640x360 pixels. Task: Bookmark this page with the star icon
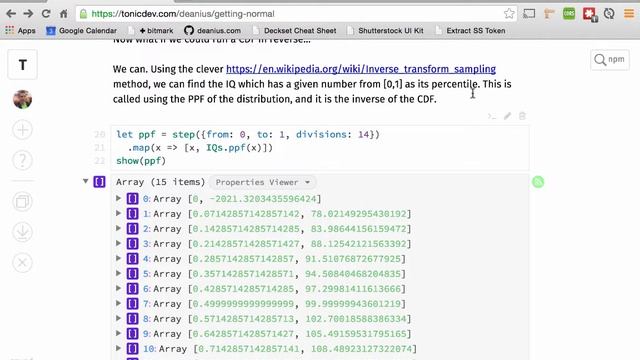click(509, 14)
